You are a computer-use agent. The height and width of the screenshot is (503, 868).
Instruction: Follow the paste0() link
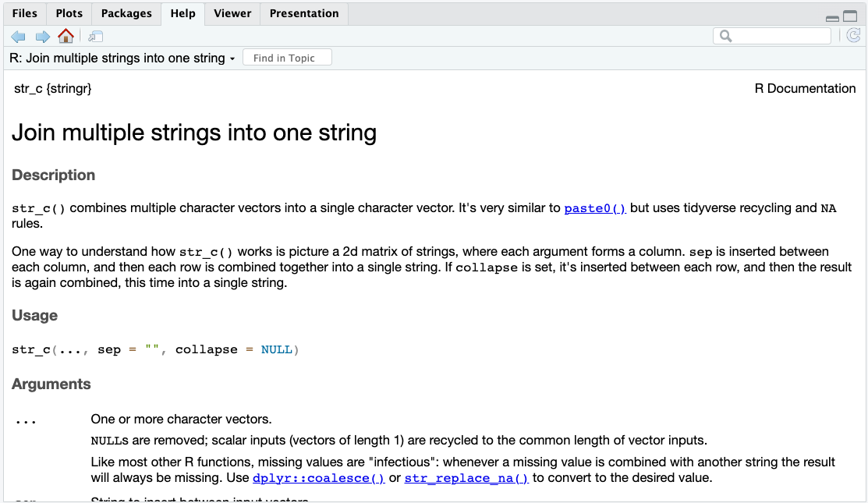tap(595, 208)
